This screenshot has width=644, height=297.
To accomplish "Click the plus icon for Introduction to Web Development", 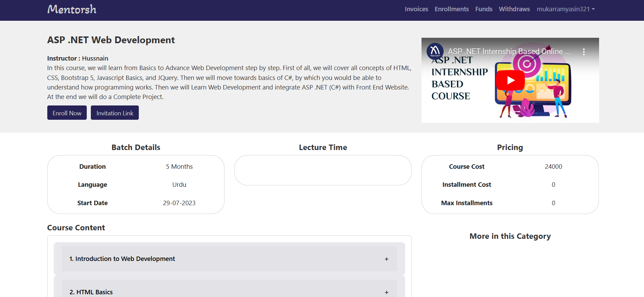I will pos(386,259).
